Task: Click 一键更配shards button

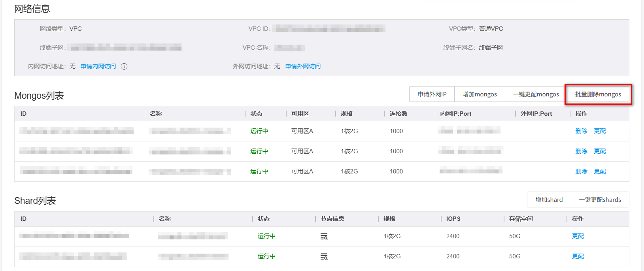Action: point(600,199)
